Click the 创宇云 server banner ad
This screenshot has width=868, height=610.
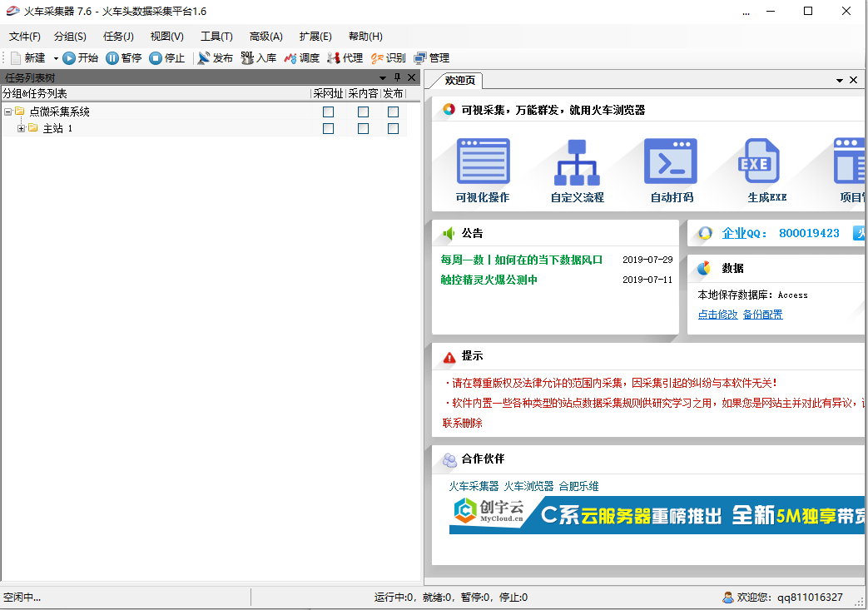click(x=657, y=515)
